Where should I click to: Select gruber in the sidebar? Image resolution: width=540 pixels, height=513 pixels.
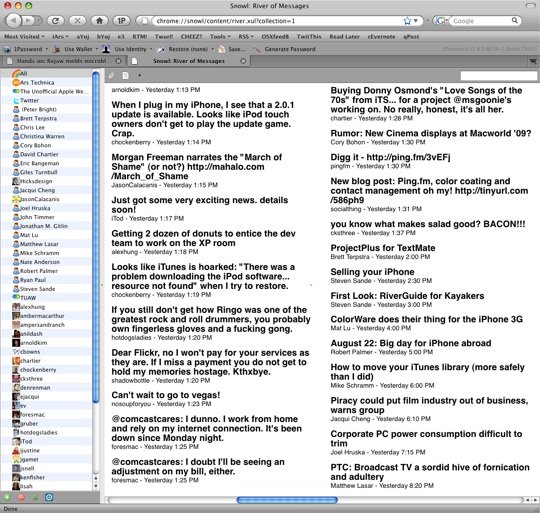pos(46,423)
